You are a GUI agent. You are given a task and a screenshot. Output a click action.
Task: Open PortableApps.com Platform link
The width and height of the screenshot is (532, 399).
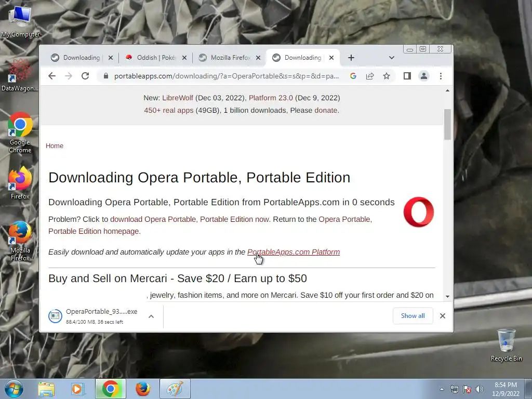294,252
